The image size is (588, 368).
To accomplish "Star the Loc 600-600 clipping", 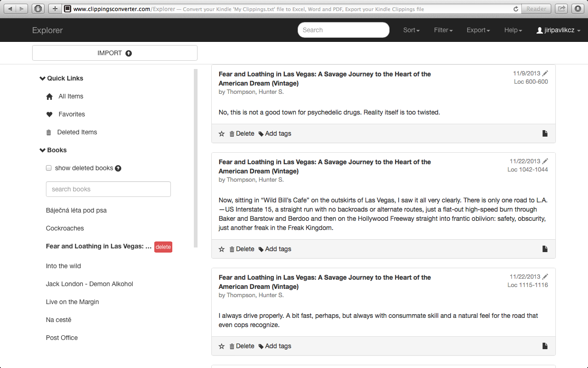I will click(x=221, y=134).
